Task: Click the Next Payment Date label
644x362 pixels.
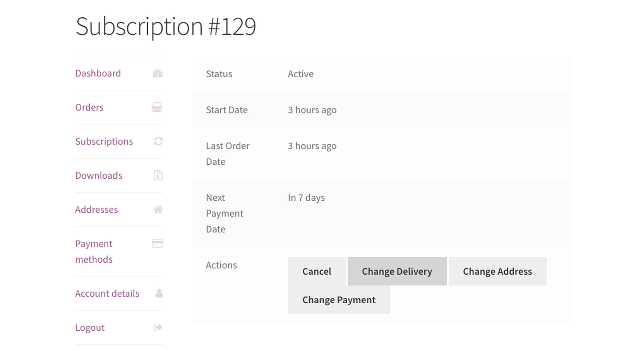Action: 225,213
